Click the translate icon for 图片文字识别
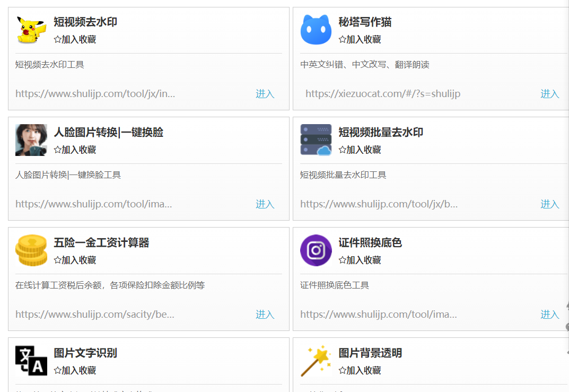The image size is (569, 392). pyautogui.click(x=31, y=360)
